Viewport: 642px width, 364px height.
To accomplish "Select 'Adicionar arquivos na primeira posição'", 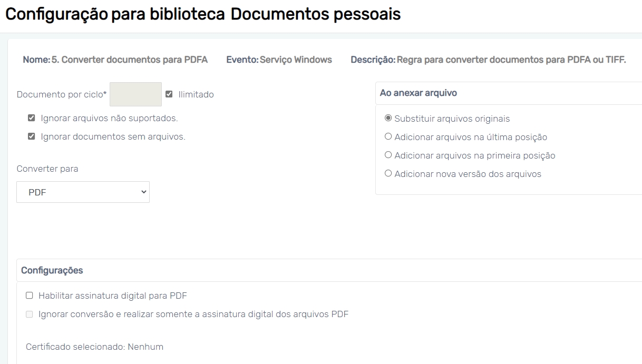I will tap(388, 155).
